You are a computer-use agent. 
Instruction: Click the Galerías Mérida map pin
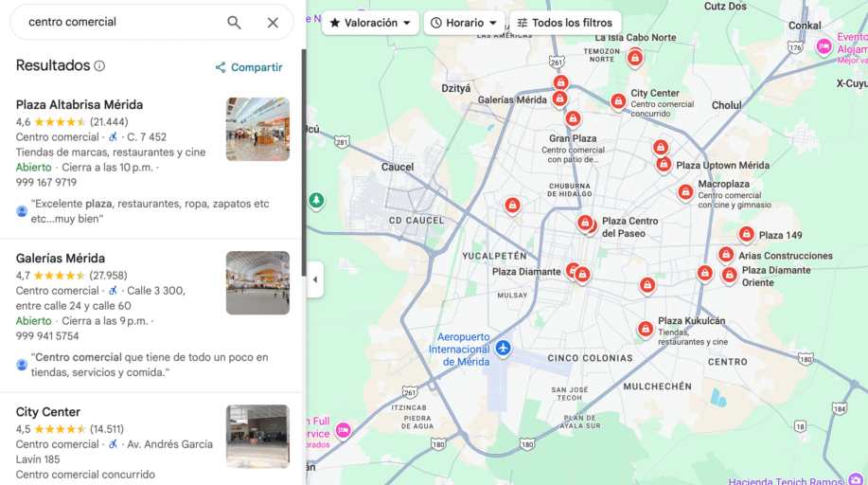click(x=559, y=99)
